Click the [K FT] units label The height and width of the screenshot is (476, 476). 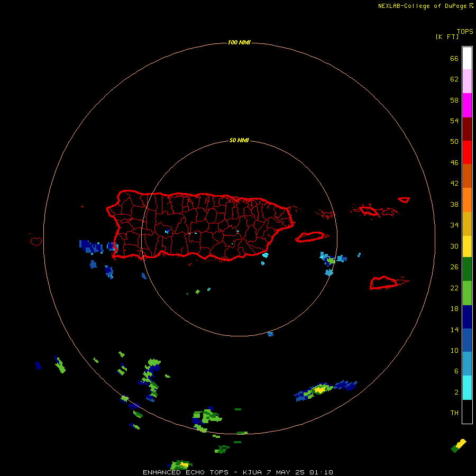point(447,36)
